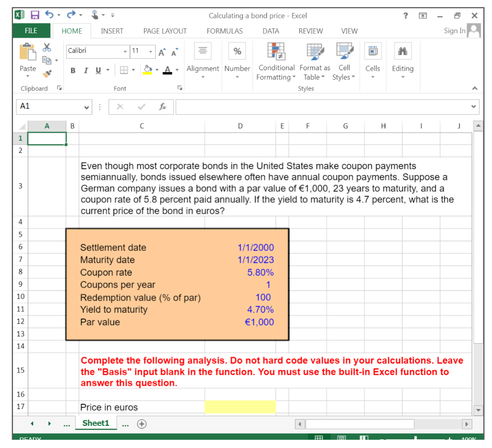Select the Format Painter tool

[46, 73]
